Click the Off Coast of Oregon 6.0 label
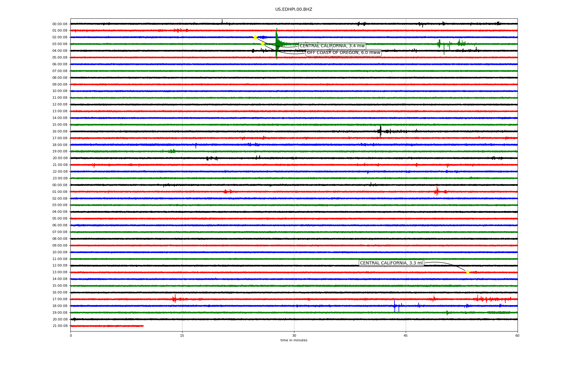Screen dimensions: 588x368 point(344,53)
